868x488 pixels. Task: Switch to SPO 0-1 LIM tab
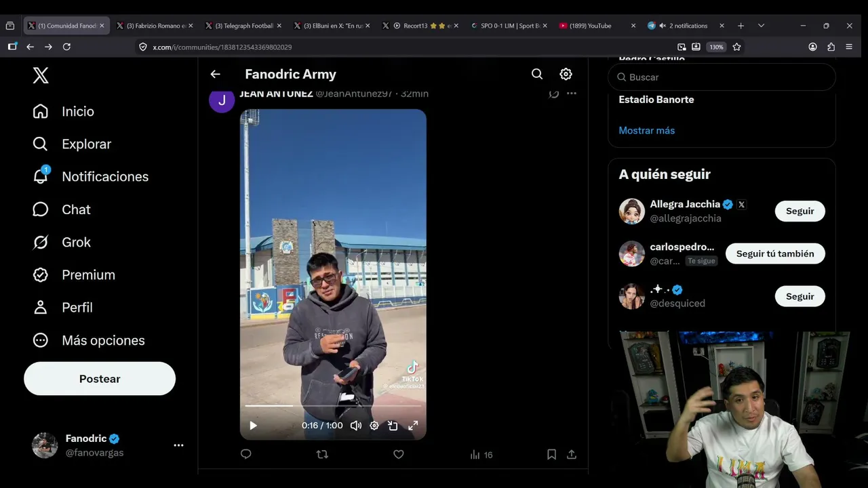pos(509,26)
